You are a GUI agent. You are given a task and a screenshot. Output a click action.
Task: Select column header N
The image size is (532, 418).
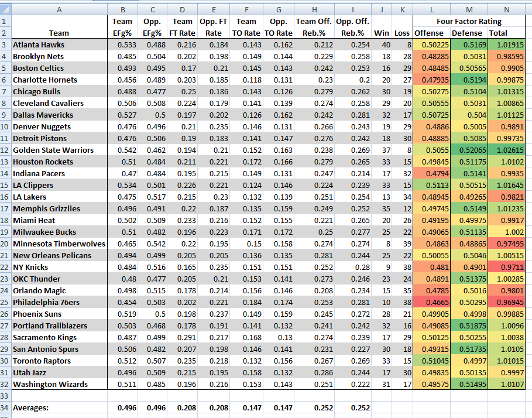(x=506, y=9)
